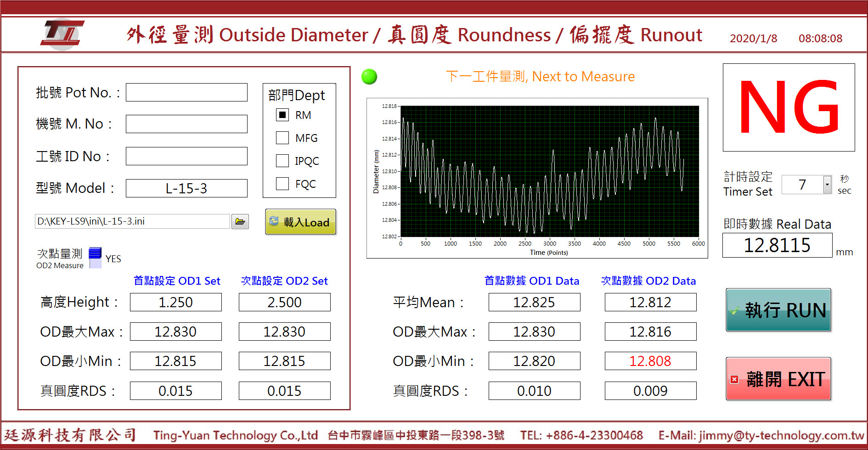Check the IPQC department option

tap(282, 161)
